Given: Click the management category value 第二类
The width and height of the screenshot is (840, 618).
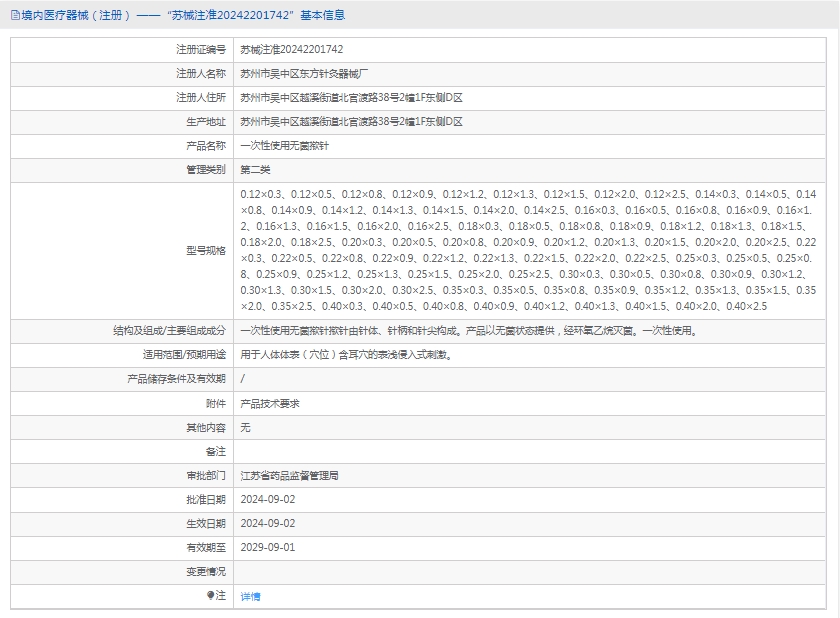Looking at the screenshot, I should pyautogui.click(x=255, y=170).
